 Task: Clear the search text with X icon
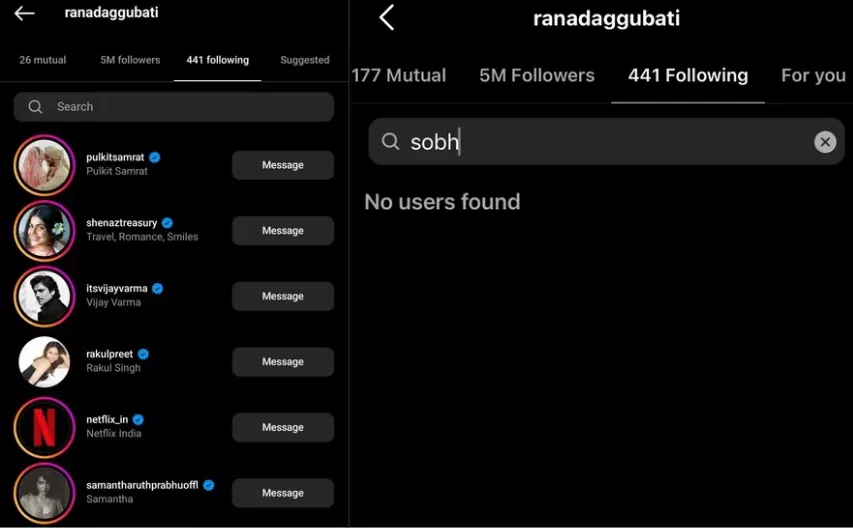click(x=824, y=142)
